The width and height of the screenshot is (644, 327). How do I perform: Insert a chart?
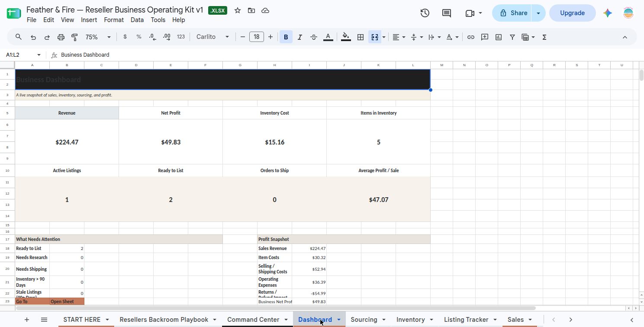click(499, 37)
